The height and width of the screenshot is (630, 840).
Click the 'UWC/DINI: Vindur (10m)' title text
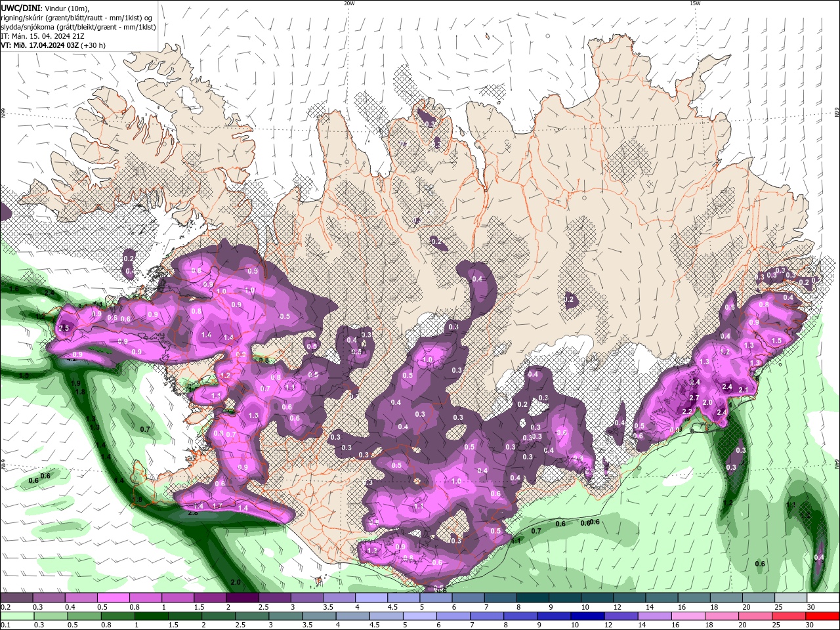45,8
